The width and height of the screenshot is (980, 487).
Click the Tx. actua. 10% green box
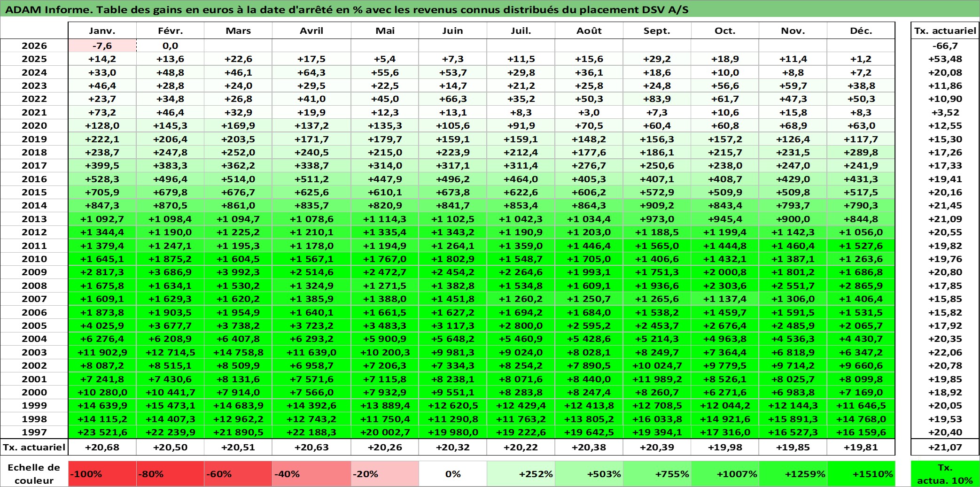click(945, 474)
